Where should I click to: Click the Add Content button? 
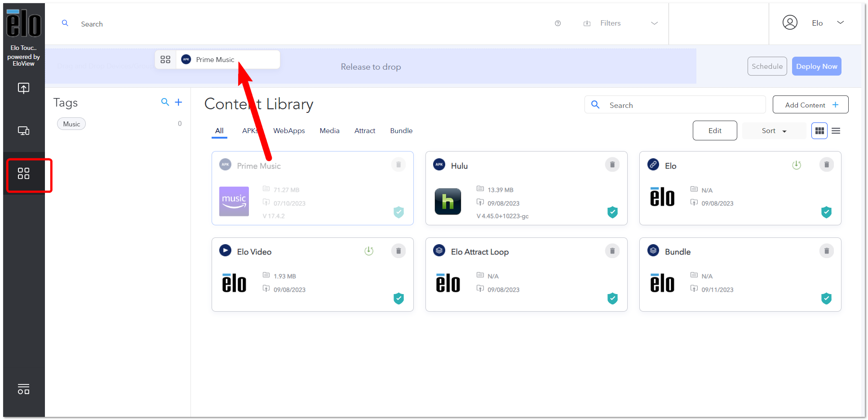click(x=810, y=105)
